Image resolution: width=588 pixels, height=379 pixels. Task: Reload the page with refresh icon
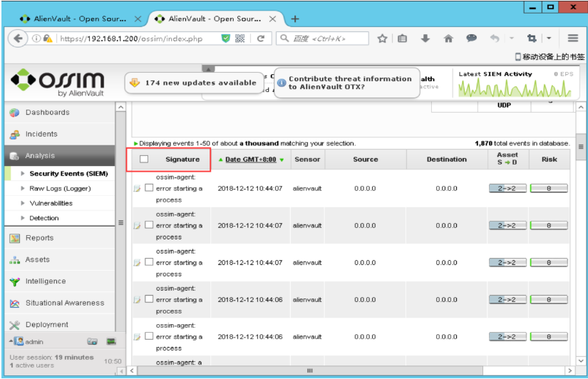[x=261, y=38]
